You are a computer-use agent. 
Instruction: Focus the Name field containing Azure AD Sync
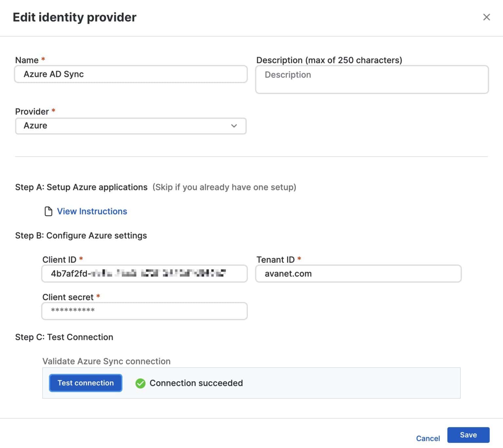tap(130, 74)
